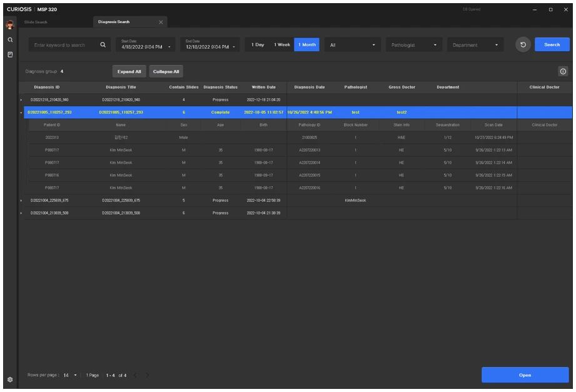The height and width of the screenshot is (392, 576).
Task: Open the user avatar profile icon
Action: pos(10,24)
